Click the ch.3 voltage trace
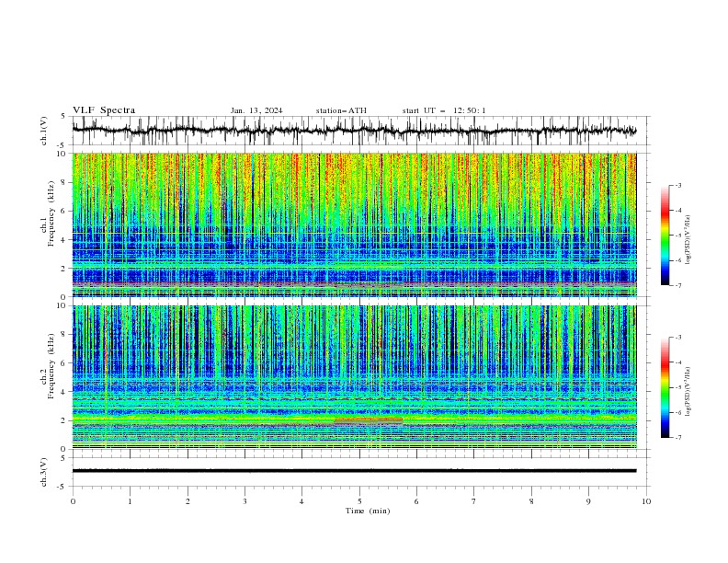 [x=354, y=471]
